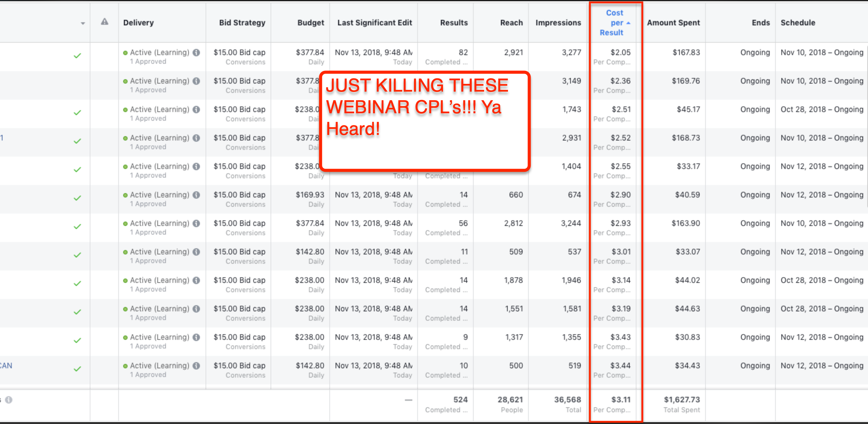Open info icon in the $2.51 row

click(196, 110)
